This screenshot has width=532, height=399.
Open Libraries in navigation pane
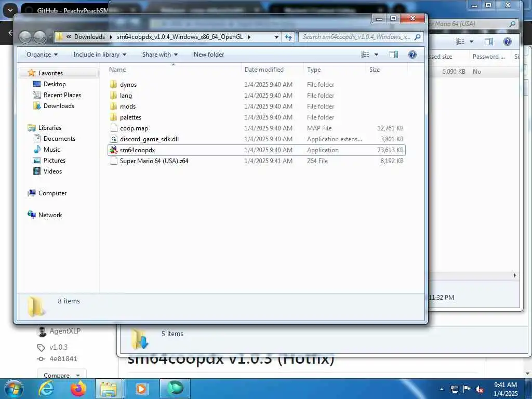(x=49, y=128)
